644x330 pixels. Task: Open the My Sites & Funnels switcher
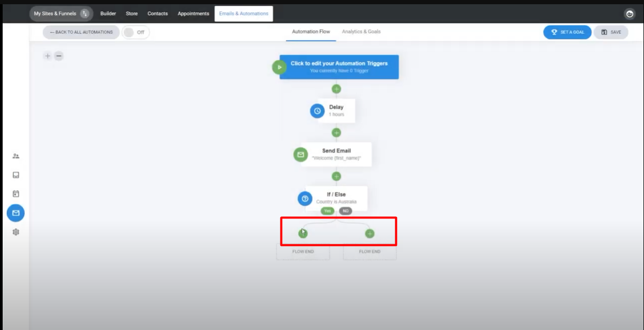61,14
